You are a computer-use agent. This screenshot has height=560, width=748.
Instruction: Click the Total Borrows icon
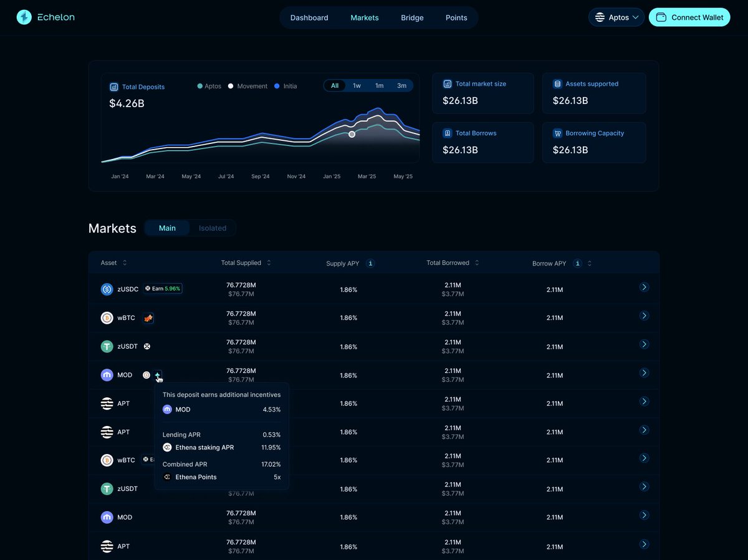(x=448, y=133)
